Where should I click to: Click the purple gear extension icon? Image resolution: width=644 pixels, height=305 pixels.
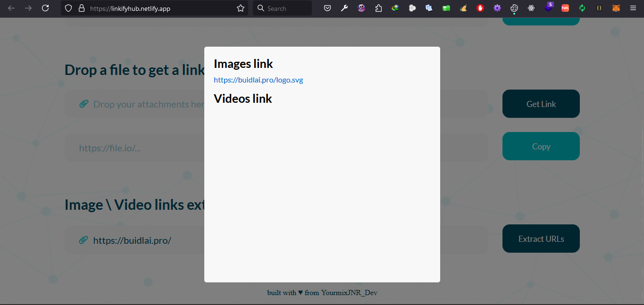(x=497, y=8)
